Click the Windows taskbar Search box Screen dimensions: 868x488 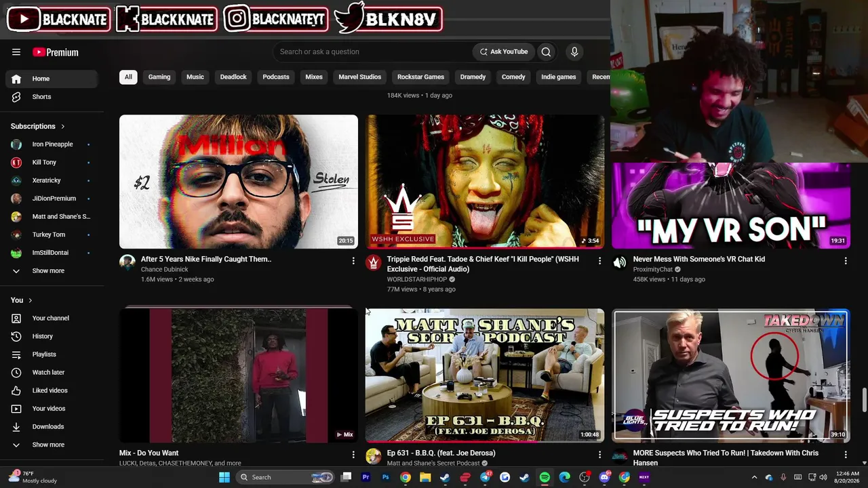tap(286, 477)
